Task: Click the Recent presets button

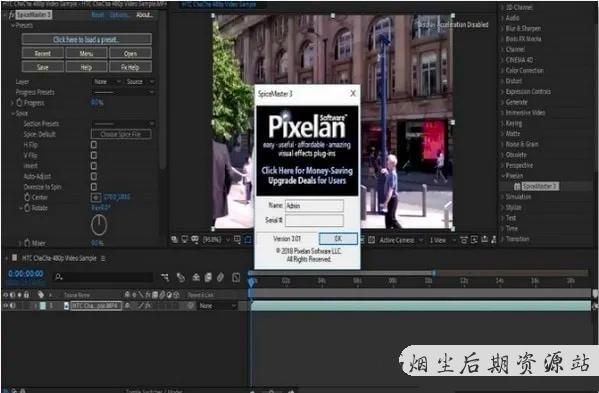Action: [43, 53]
